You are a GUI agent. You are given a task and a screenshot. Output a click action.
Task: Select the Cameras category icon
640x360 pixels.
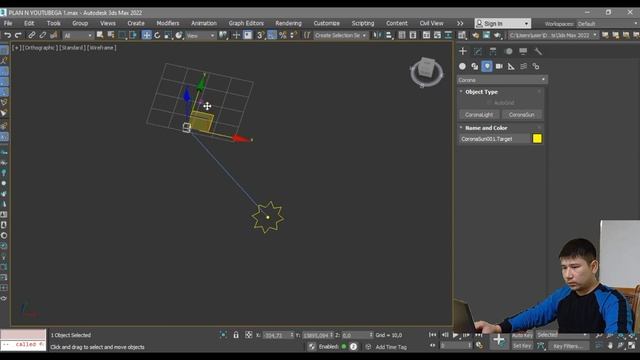click(499, 66)
